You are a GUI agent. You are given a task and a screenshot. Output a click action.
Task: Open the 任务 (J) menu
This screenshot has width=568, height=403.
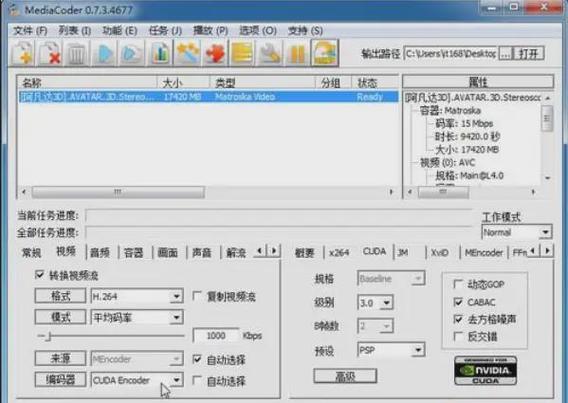[x=165, y=31]
